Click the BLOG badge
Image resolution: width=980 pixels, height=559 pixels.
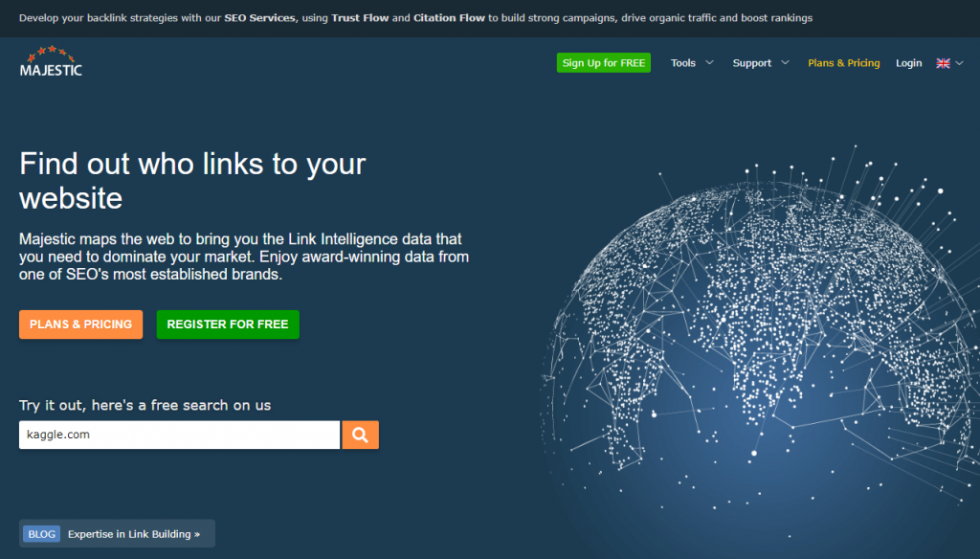(42, 534)
